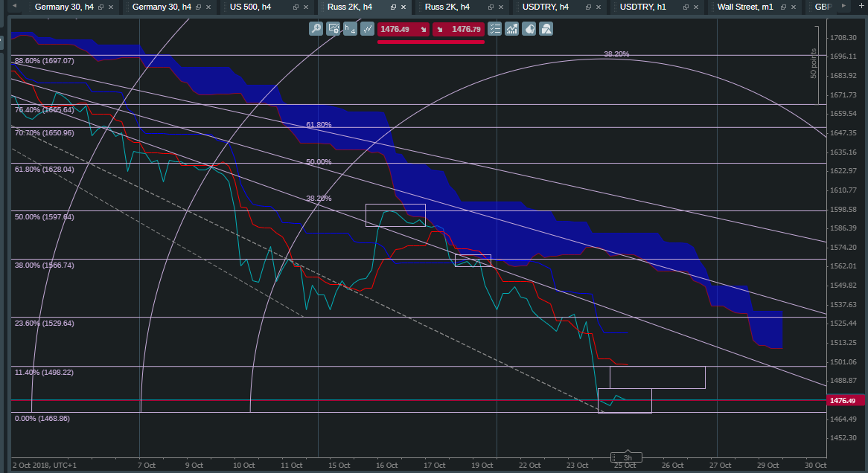Close the active Russ 2K, h4 tab
This screenshot has height=473, width=868.
point(403,7)
